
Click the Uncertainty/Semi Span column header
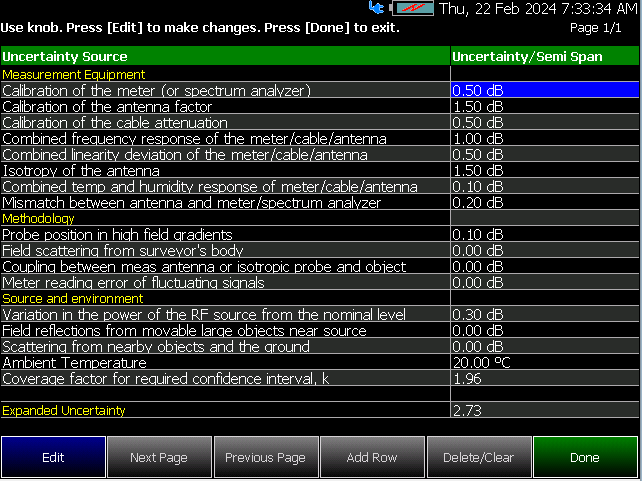click(545, 56)
